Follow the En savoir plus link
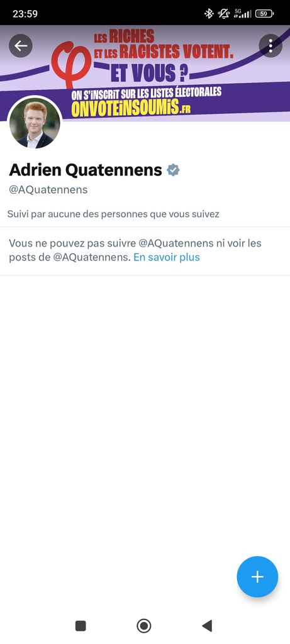This screenshot has width=290, height=644. [167, 257]
